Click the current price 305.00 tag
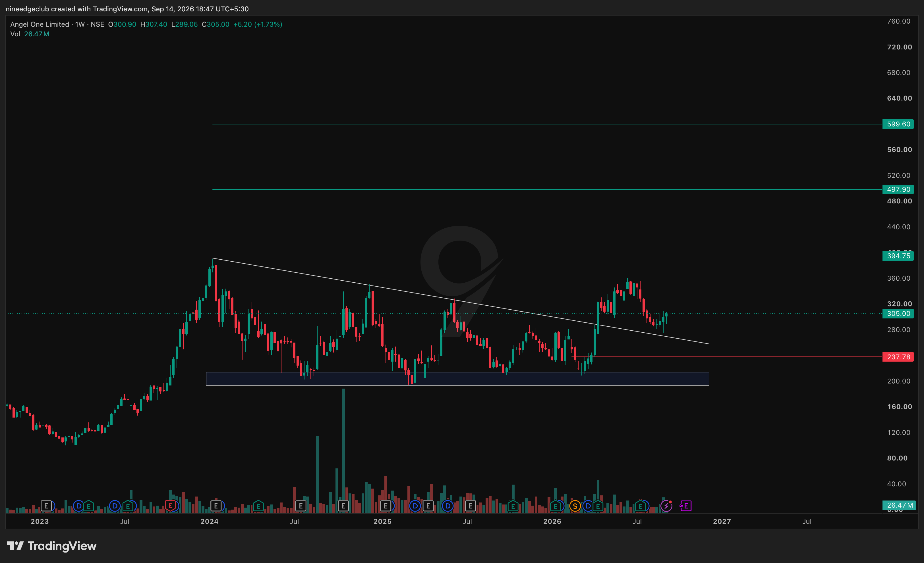Image resolution: width=924 pixels, height=563 pixels. [898, 314]
